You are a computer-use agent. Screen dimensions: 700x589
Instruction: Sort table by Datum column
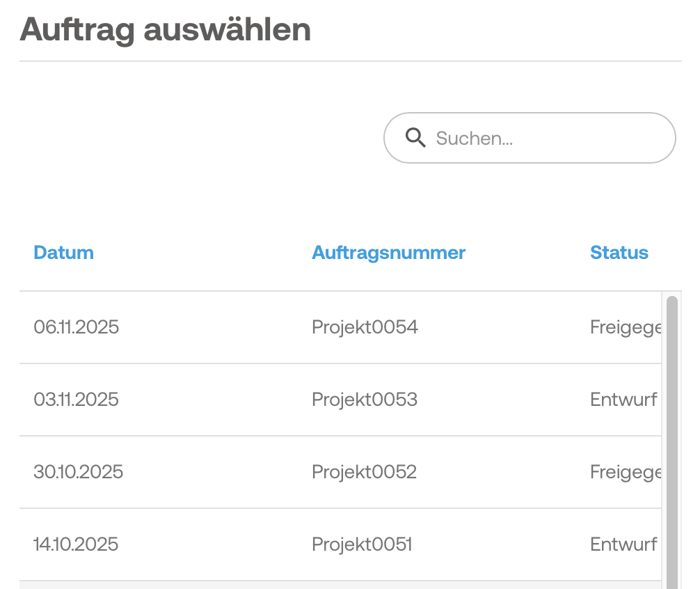(63, 253)
